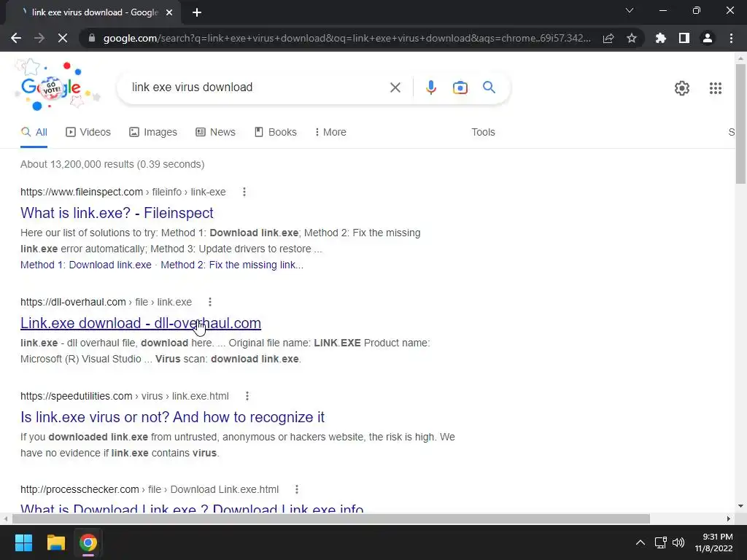This screenshot has width=747, height=560.
Task: Start voice search with the microphone icon
Action: coord(430,87)
